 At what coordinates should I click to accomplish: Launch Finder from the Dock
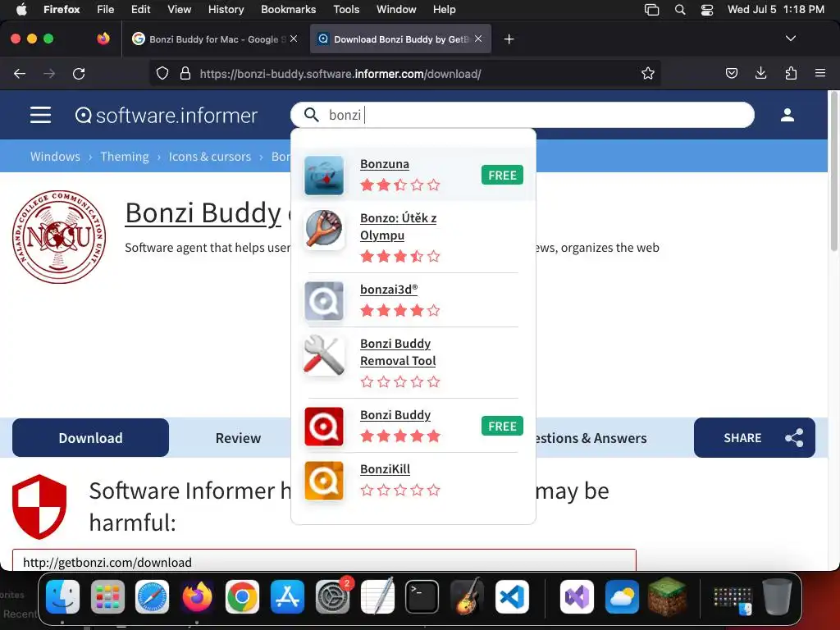pos(62,597)
